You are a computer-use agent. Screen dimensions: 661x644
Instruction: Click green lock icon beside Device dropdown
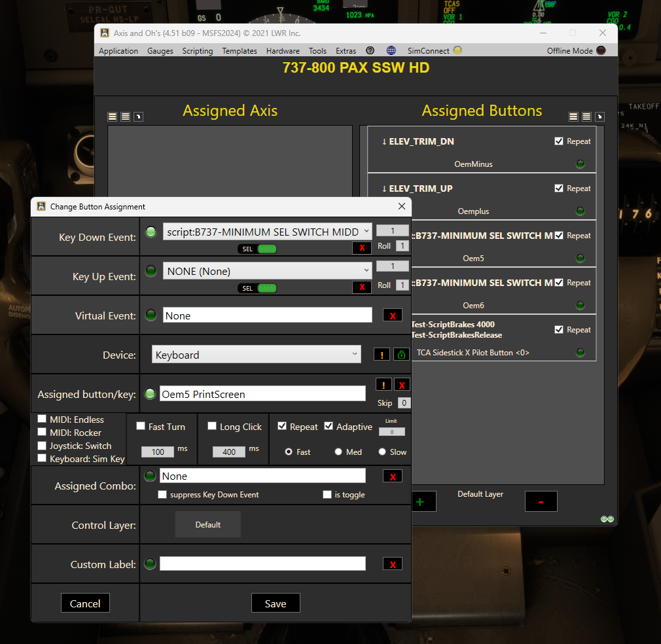tap(401, 355)
